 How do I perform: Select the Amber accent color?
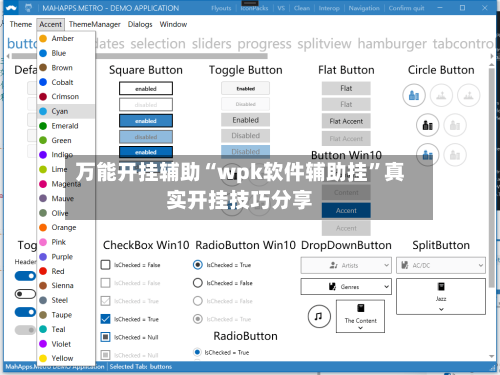click(x=66, y=38)
